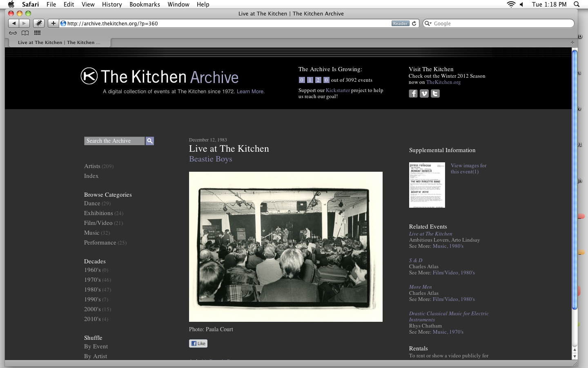This screenshot has width=588, height=368.
Task: Open the Kickstarter project link
Action: tap(338, 90)
